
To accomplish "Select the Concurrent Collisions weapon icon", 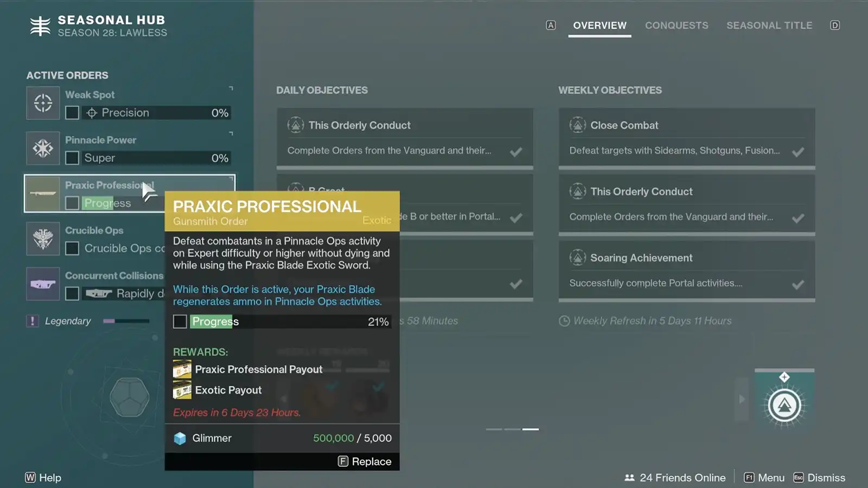I will point(43,284).
